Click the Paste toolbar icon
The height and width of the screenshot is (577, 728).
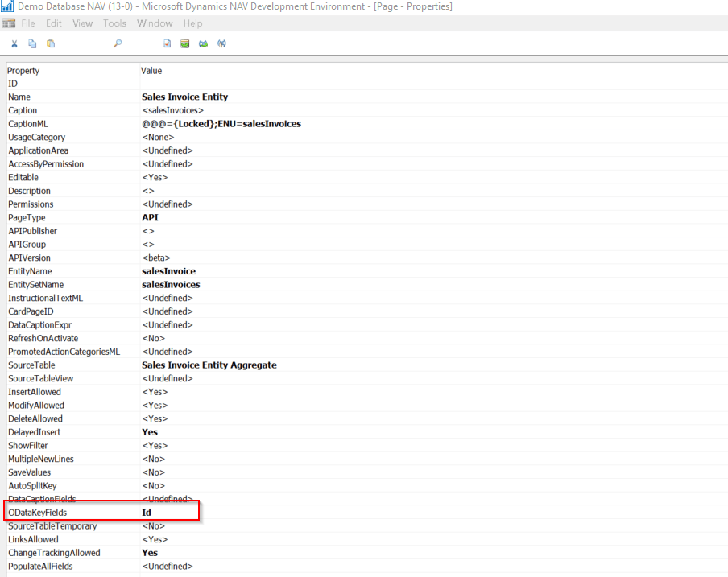(x=51, y=43)
